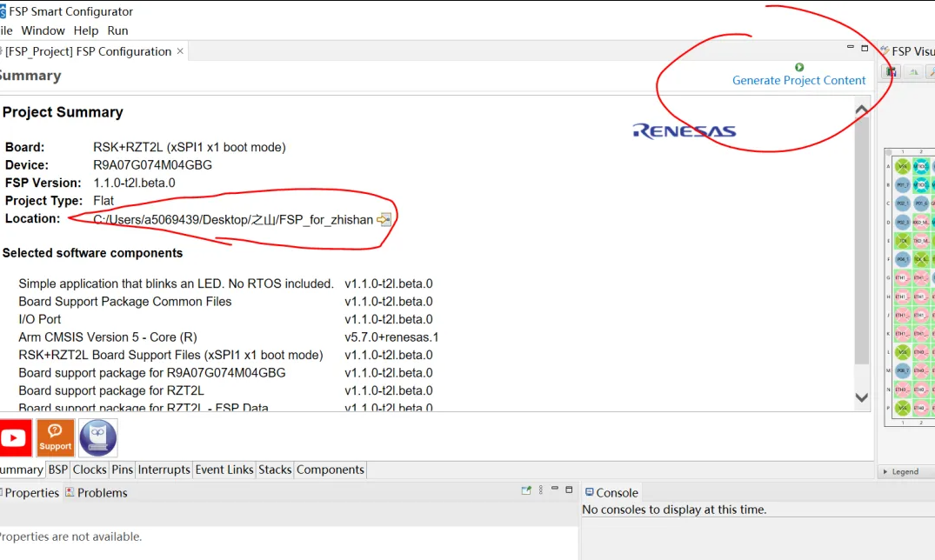Click version v5.7.0+renesas.1
Image resolution: width=935 pixels, height=560 pixels.
click(391, 337)
